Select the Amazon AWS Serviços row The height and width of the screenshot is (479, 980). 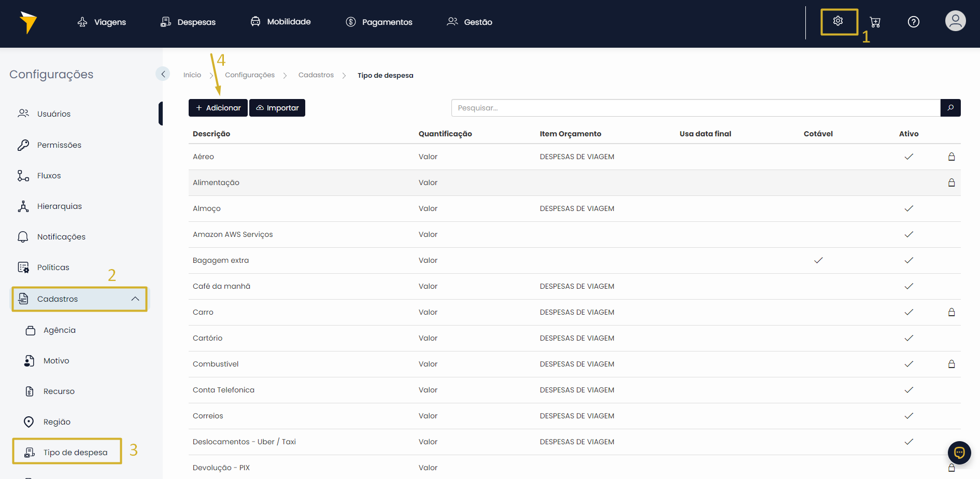(x=575, y=234)
